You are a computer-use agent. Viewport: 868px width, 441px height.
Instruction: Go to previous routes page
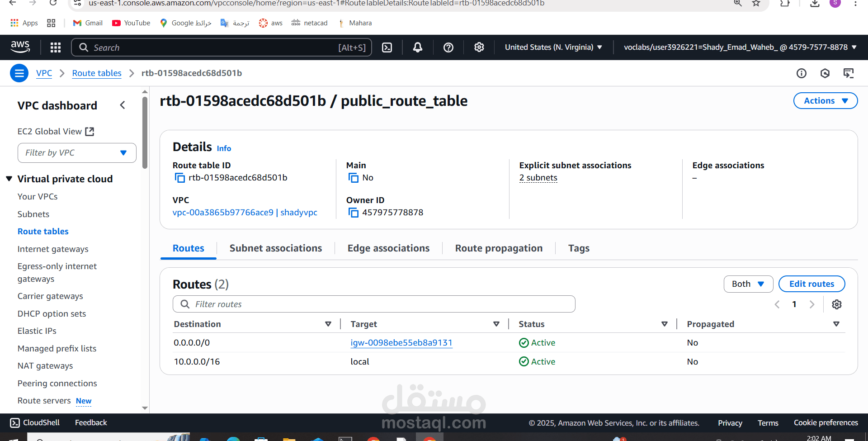point(777,304)
